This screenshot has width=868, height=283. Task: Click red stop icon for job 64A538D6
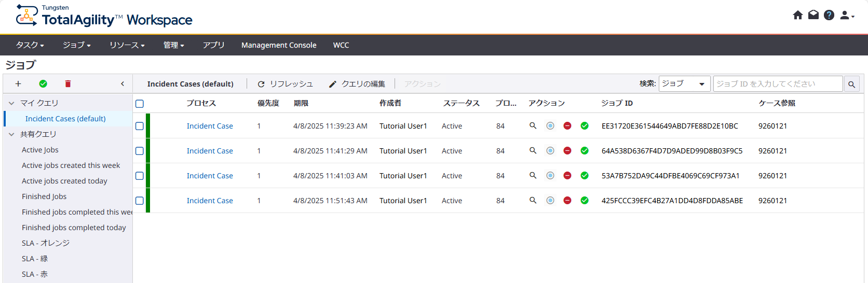[567, 150]
